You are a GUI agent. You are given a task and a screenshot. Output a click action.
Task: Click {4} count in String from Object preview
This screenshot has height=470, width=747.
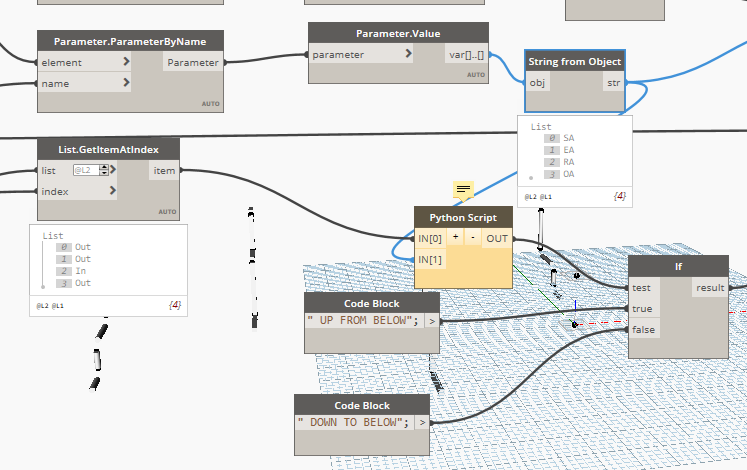pyautogui.click(x=619, y=196)
